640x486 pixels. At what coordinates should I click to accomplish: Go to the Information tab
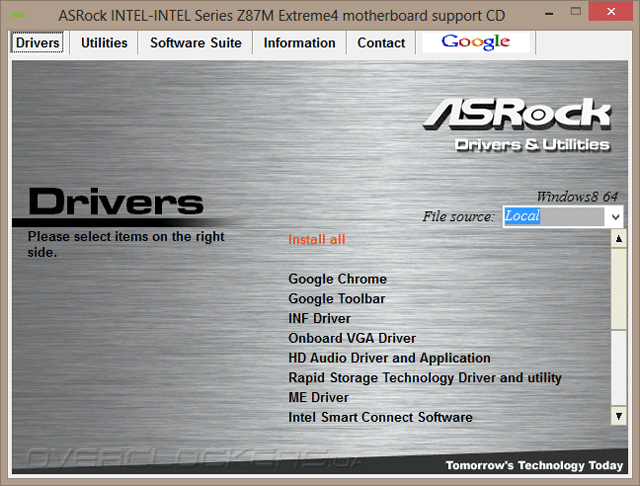(299, 42)
